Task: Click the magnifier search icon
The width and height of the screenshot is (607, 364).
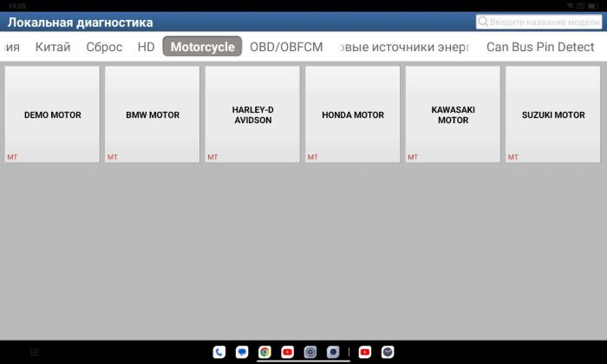Action: click(483, 22)
